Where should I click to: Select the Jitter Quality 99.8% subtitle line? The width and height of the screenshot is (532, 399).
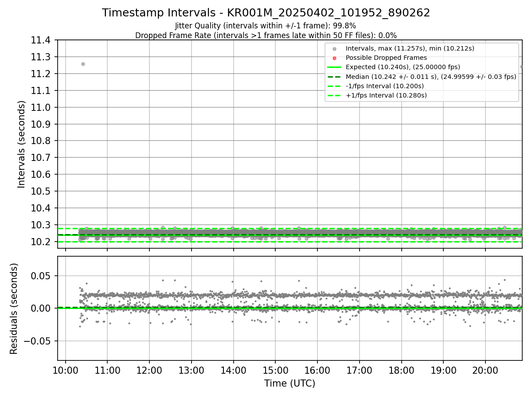266,26
